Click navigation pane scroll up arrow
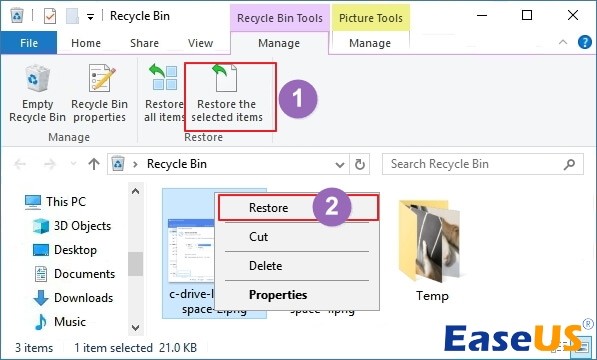The width and height of the screenshot is (597, 360). click(x=136, y=191)
